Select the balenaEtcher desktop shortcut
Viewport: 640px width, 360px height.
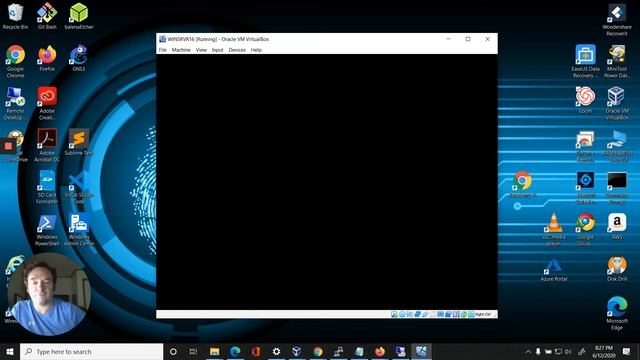79,16
